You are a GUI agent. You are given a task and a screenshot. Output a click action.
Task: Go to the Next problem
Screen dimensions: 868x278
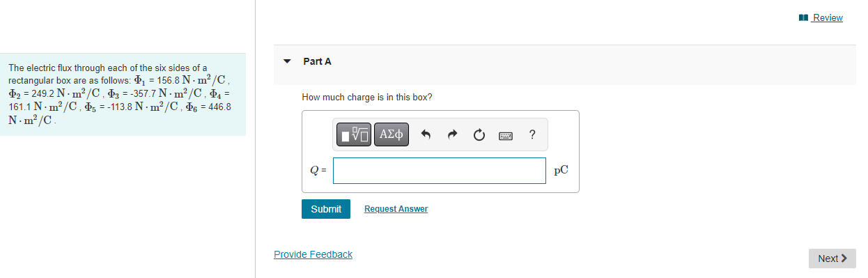[x=832, y=258]
